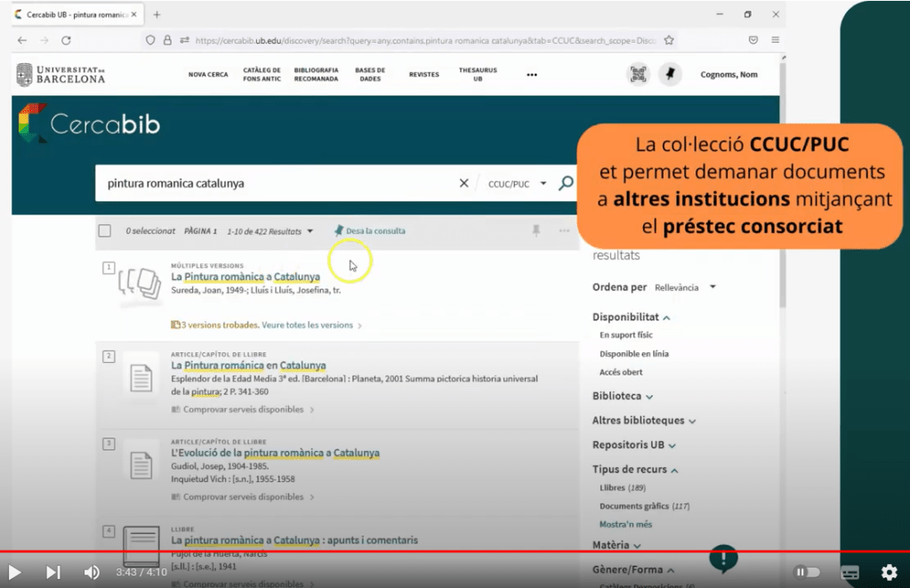Filter by Accés obert availability

click(621, 372)
